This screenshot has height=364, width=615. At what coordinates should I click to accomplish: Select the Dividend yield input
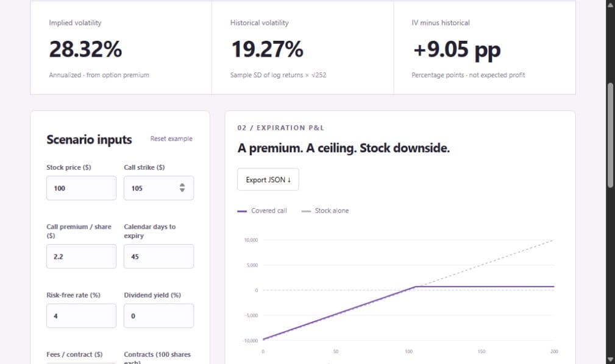pos(159,315)
